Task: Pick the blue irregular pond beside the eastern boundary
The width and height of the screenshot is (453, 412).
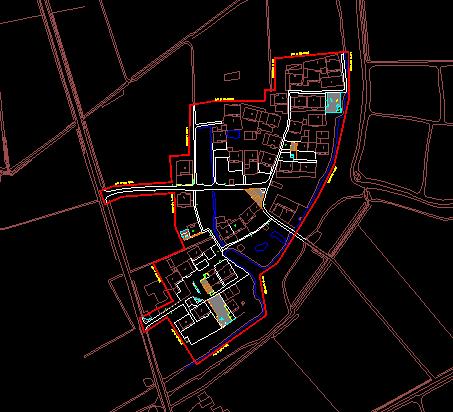Action: [x=277, y=237]
